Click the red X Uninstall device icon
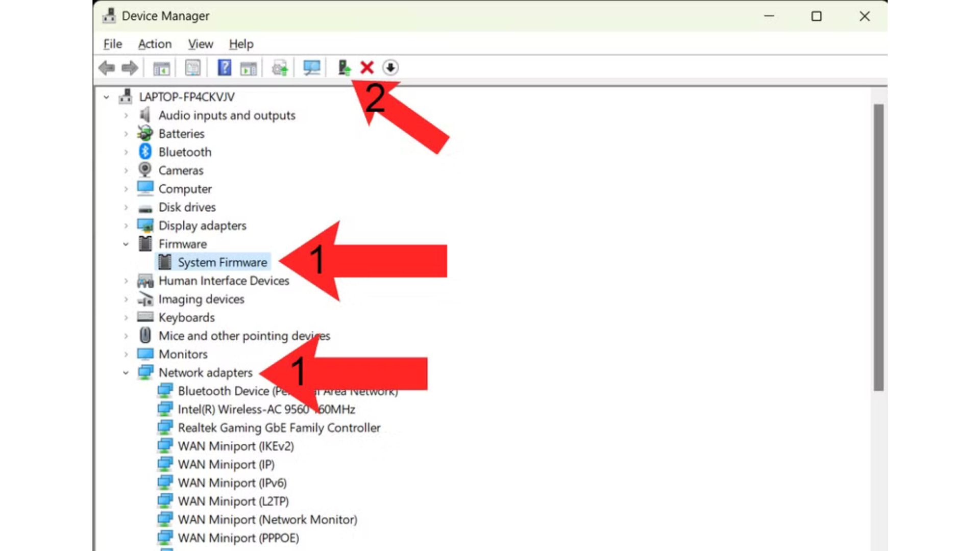The image size is (980, 551). (367, 68)
